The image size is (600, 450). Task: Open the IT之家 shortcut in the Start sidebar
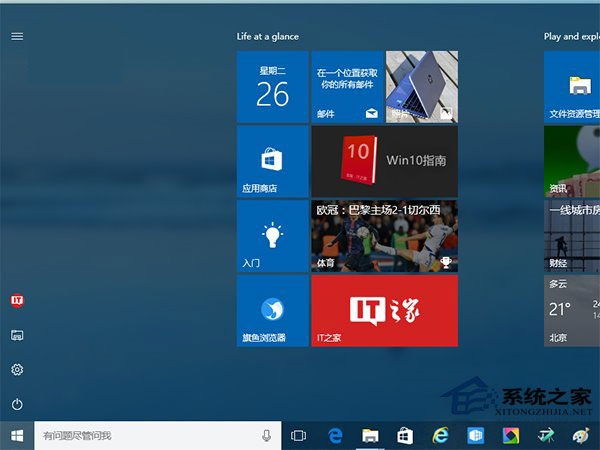[x=17, y=300]
